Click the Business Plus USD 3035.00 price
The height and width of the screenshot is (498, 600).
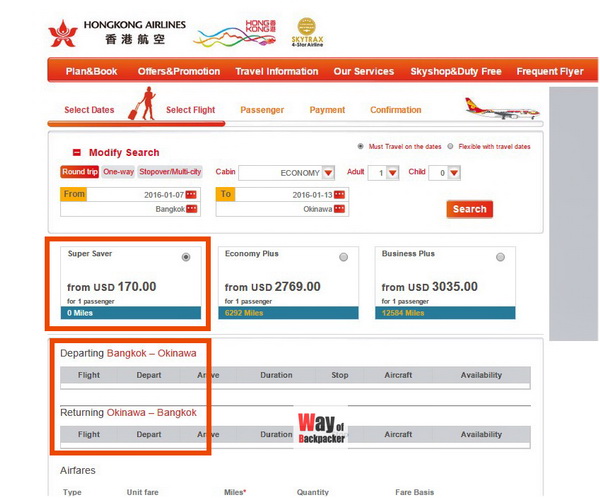[x=430, y=287]
